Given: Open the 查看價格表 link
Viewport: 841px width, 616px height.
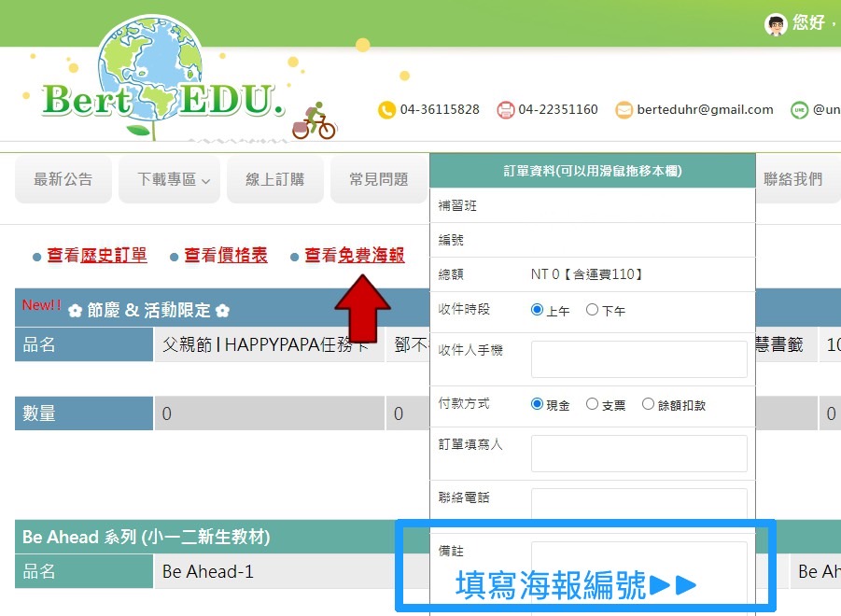Looking at the screenshot, I should [226, 255].
